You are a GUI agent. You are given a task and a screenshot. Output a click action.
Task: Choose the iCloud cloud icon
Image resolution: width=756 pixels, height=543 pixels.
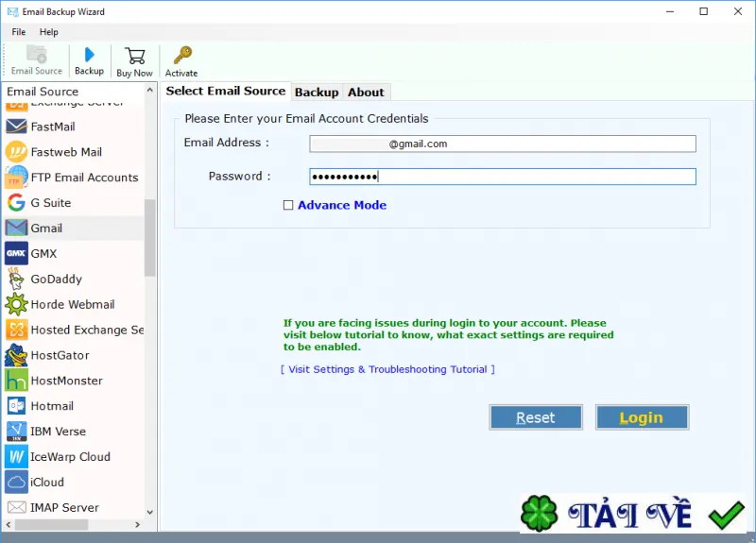[x=16, y=482]
